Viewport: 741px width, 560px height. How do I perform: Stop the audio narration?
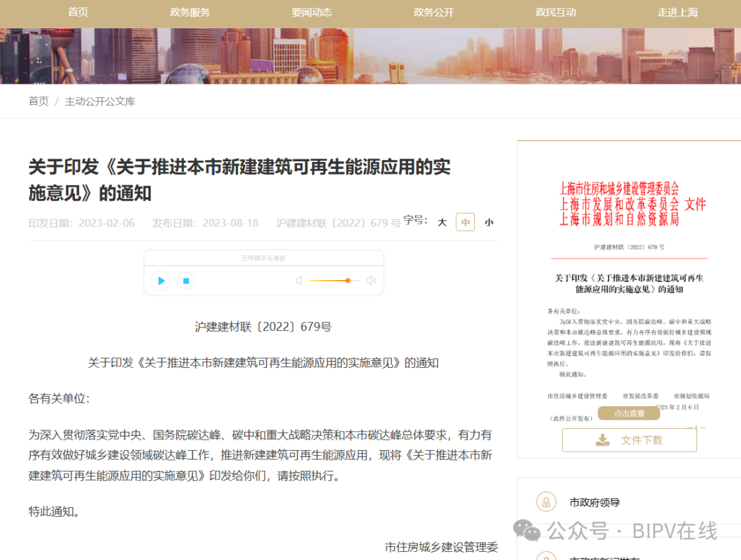[186, 281]
